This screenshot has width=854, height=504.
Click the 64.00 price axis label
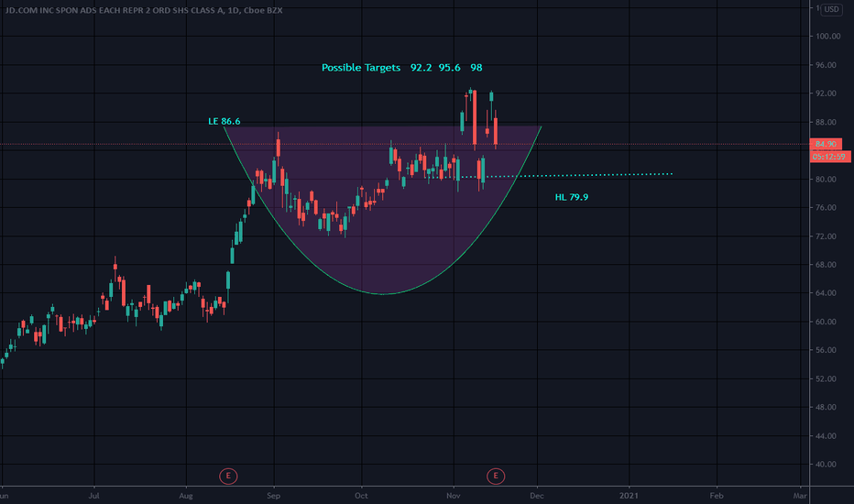coord(826,293)
